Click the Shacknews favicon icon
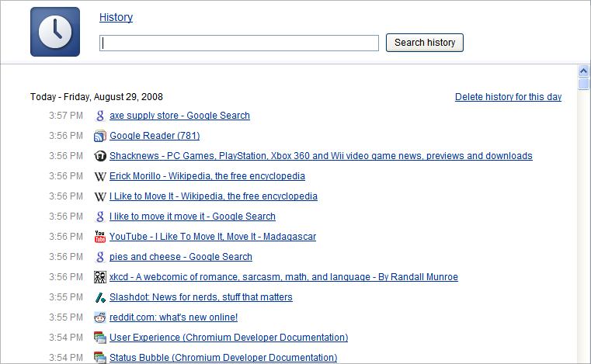591x364 pixels. pos(100,156)
